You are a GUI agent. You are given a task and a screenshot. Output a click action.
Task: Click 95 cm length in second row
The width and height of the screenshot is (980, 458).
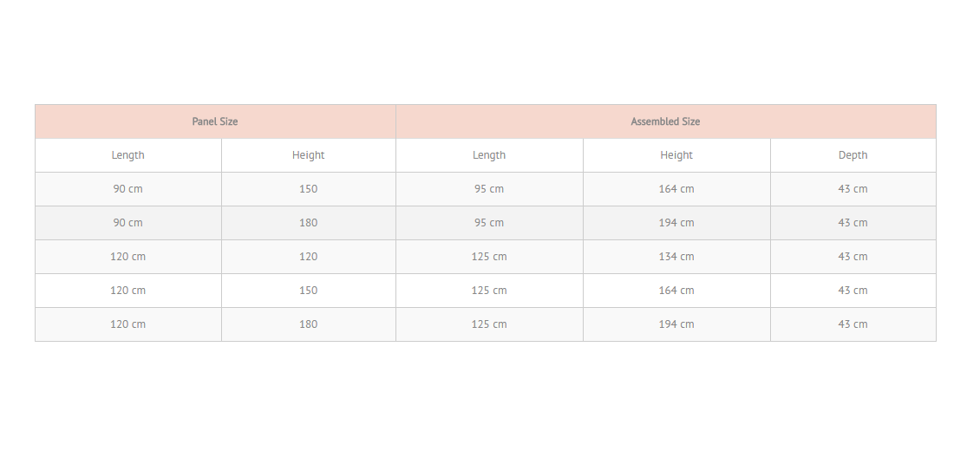(489, 222)
